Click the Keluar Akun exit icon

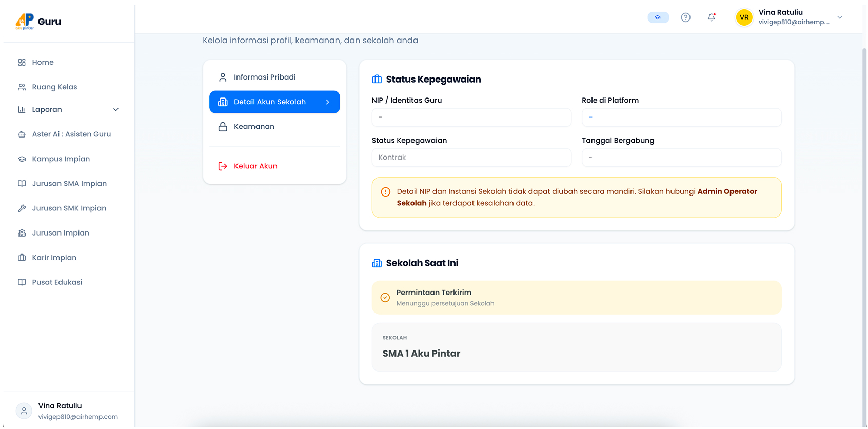[223, 166]
